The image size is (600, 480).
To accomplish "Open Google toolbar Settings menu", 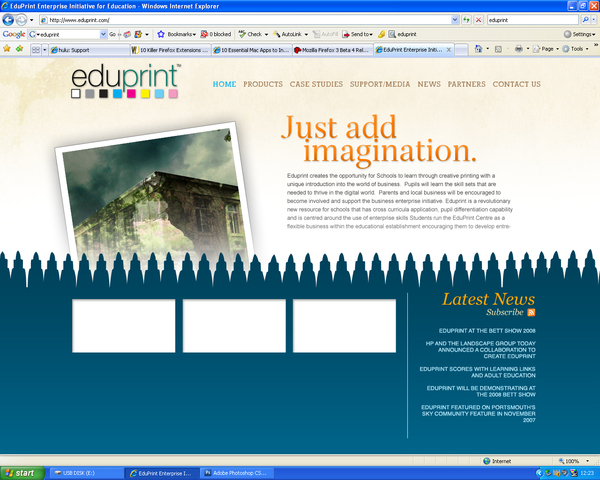I will click(x=579, y=34).
